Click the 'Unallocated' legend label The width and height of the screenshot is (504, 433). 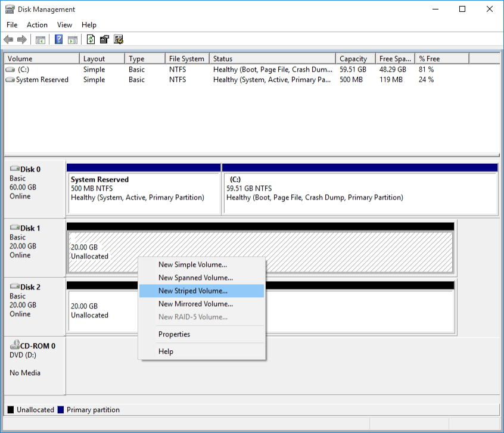35,410
